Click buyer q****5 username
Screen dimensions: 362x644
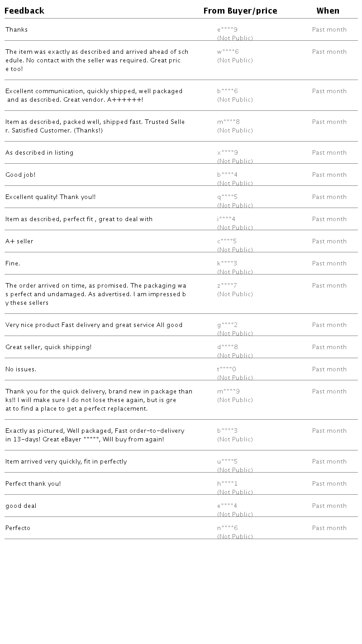(x=227, y=197)
